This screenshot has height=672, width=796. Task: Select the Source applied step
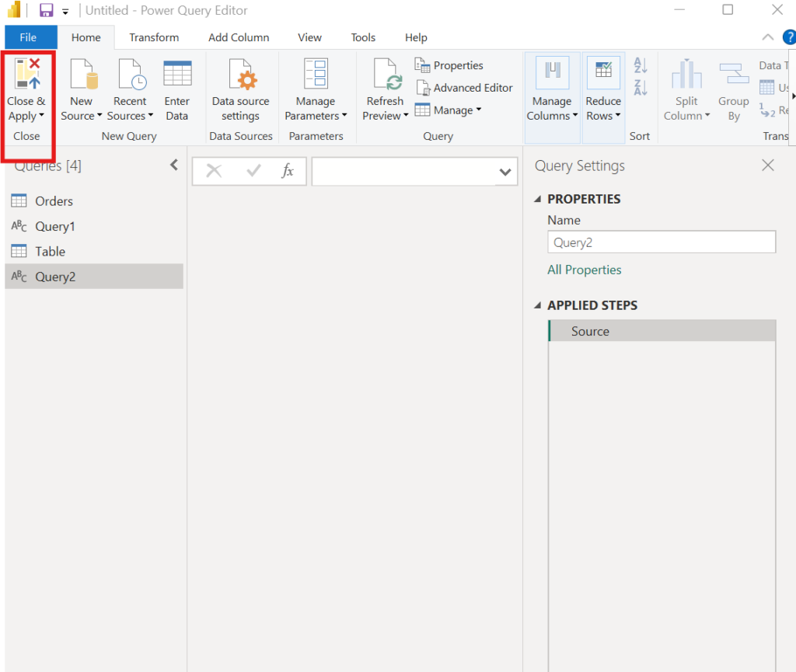point(662,331)
